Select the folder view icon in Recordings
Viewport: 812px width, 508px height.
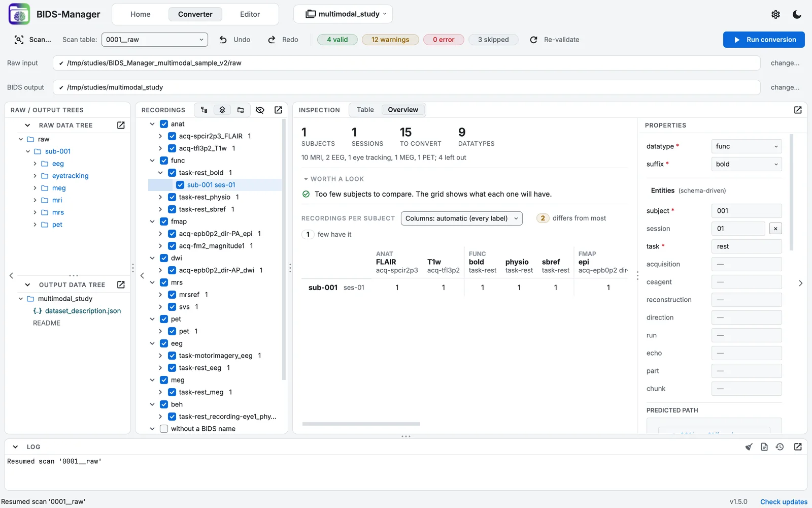[x=241, y=110]
